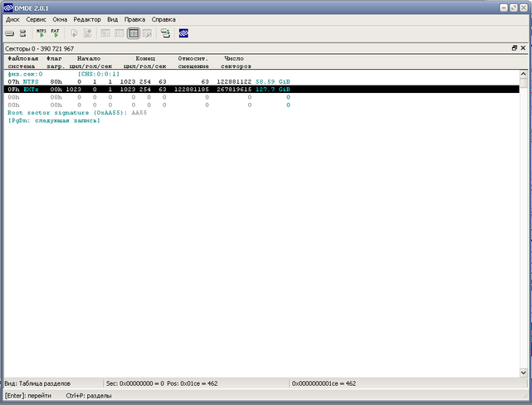Open the Сервис menu
Screen dimensions: 532x405
pos(36,20)
